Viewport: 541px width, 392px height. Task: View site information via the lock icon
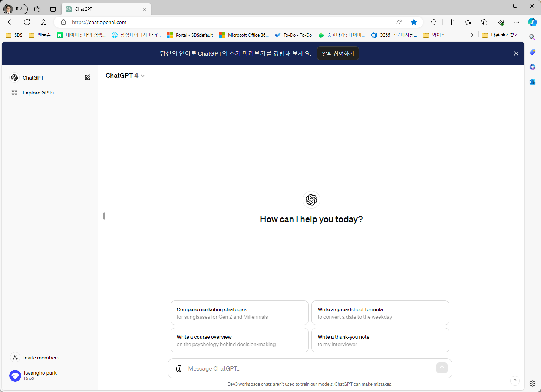pos(63,22)
